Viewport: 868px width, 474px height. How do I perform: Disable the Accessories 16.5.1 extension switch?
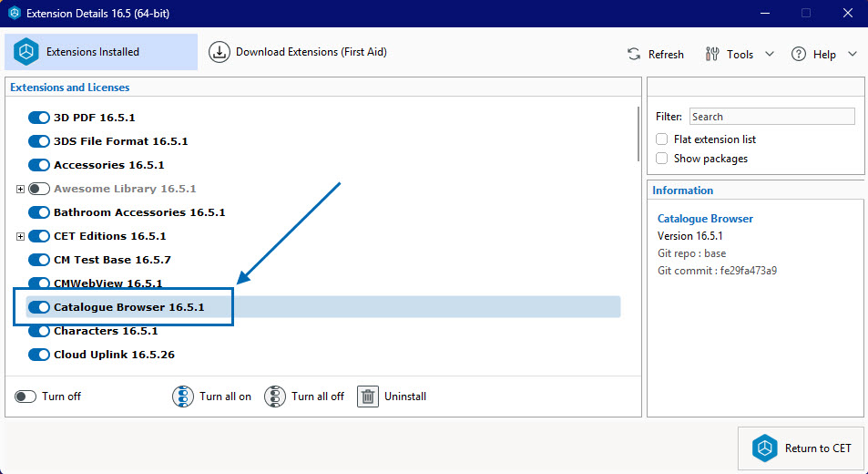coord(39,165)
